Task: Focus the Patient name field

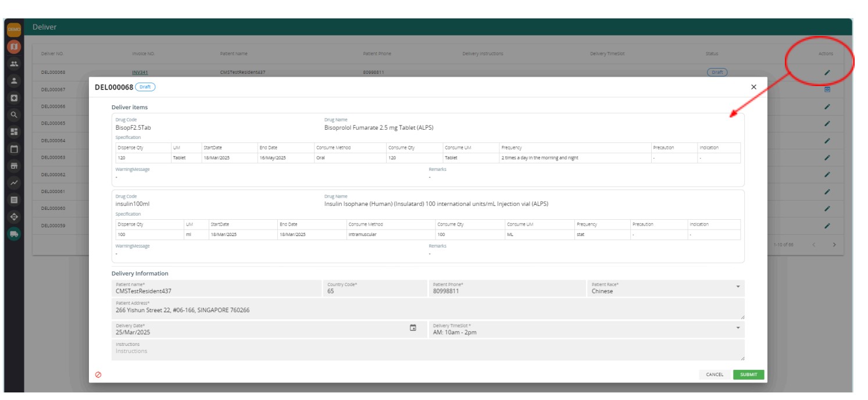Action: click(216, 288)
